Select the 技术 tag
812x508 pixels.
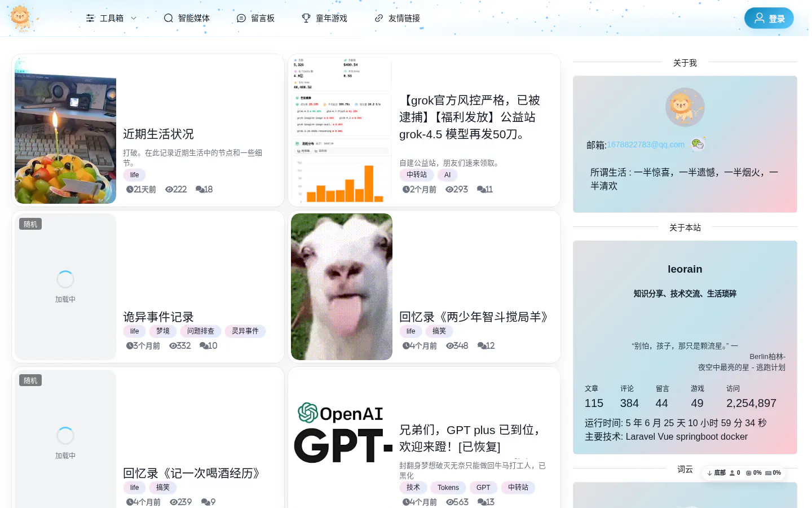tap(413, 488)
